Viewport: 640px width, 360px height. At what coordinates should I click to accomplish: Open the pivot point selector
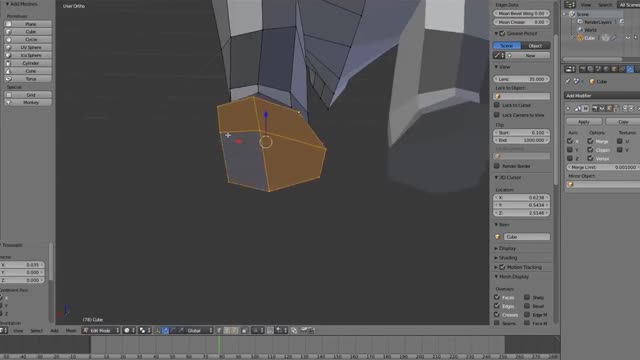click(144, 330)
